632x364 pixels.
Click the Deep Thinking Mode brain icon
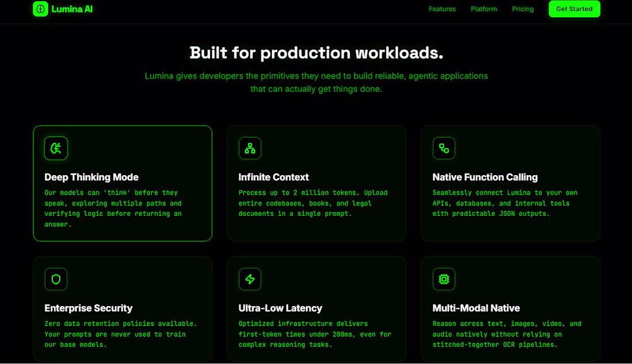[56, 148]
